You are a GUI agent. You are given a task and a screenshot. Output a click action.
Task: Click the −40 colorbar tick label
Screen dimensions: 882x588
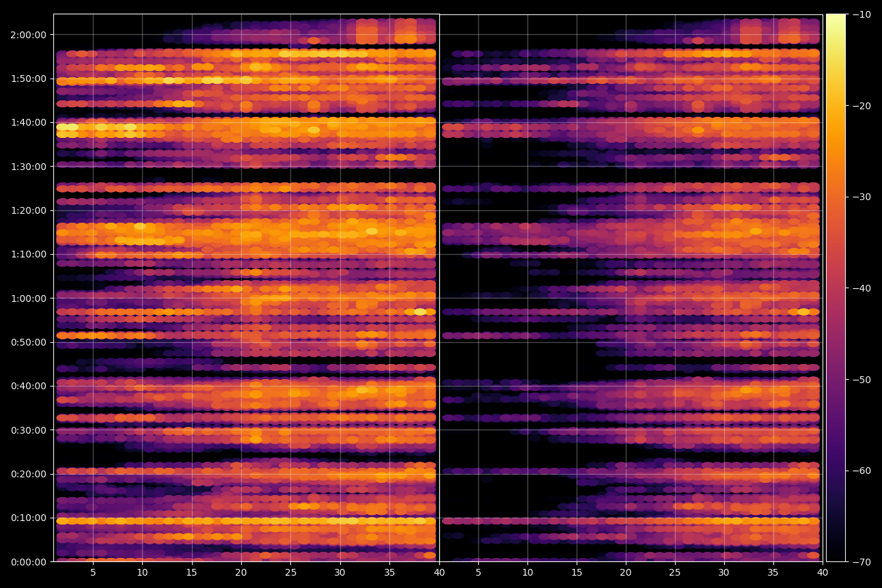click(x=860, y=288)
